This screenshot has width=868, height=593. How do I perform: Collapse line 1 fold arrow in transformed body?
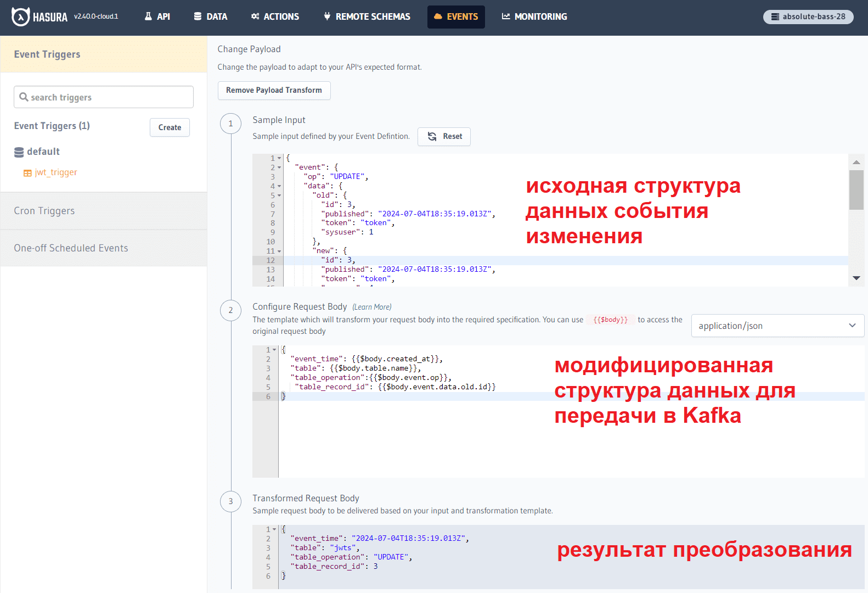pos(275,529)
